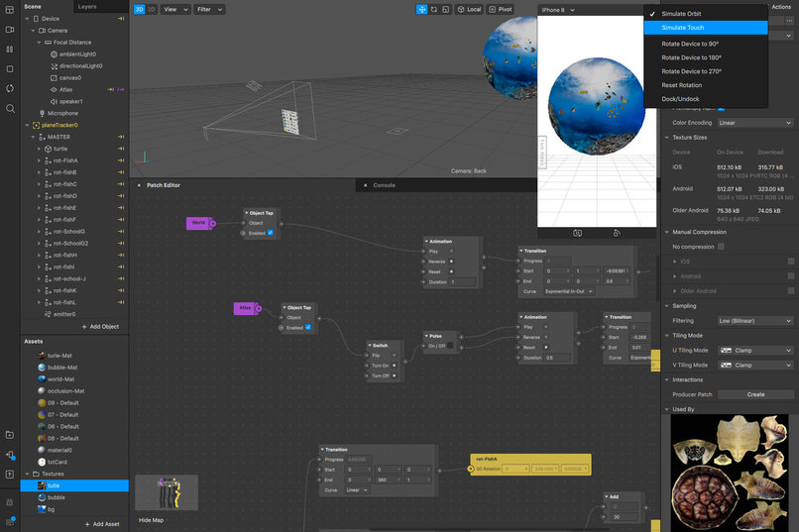Click the search magnifier icon in left sidebar

pos(10,108)
